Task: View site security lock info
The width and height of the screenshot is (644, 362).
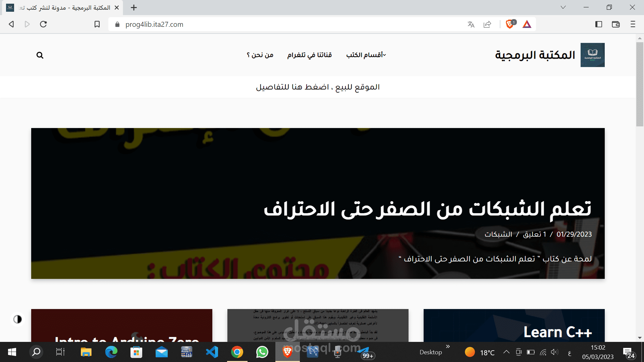Action: coord(117,24)
